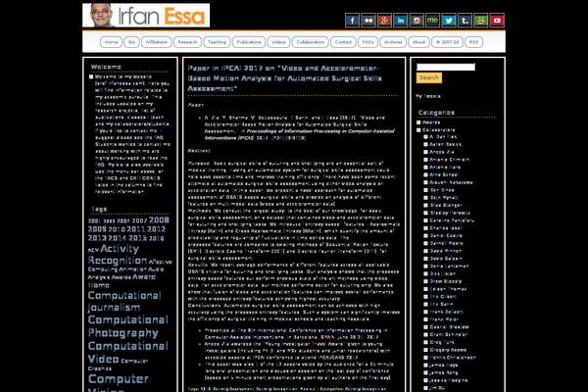Viewport: 588px width, 392px height.
Task: Open the YouTube icon
Action: [497, 21]
